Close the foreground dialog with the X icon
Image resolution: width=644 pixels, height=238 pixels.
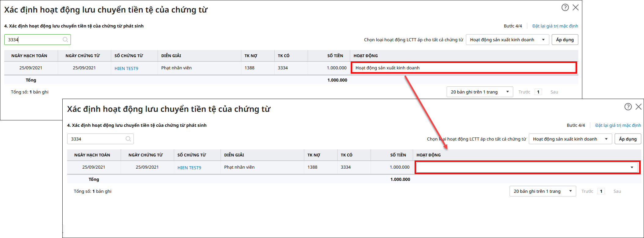pyautogui.click(x=639, y=107)
